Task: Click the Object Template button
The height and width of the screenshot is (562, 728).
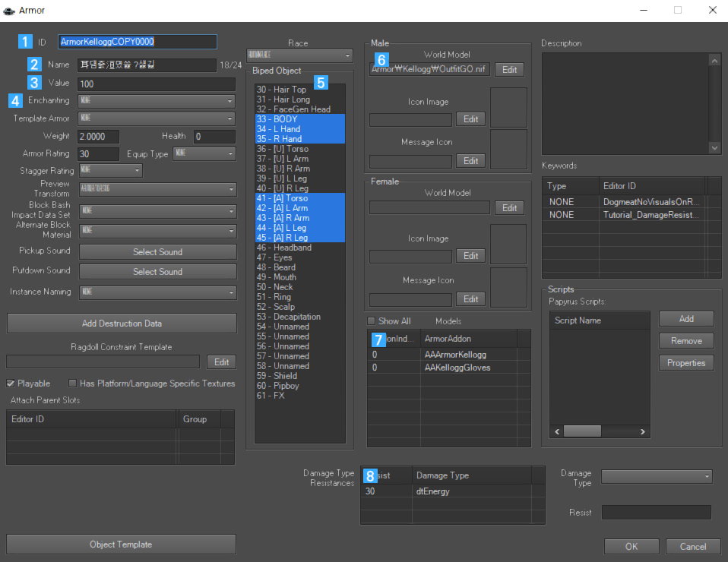Action: pos(121,545)
